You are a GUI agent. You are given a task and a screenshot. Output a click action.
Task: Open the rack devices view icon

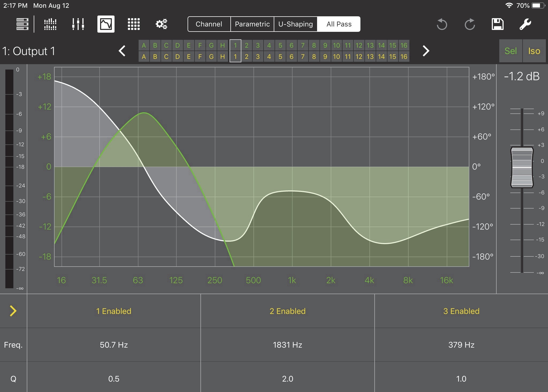22,24
